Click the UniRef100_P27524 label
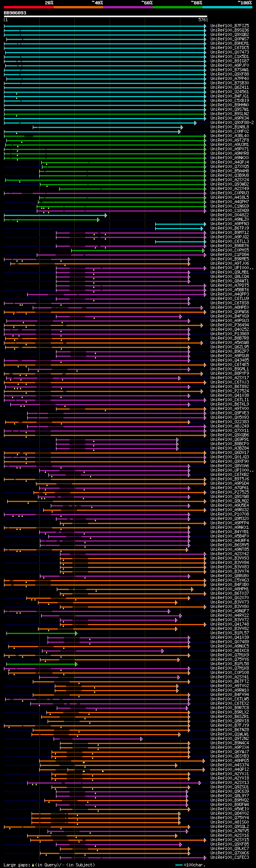This screenshot has height=868, width=256. 230,391
